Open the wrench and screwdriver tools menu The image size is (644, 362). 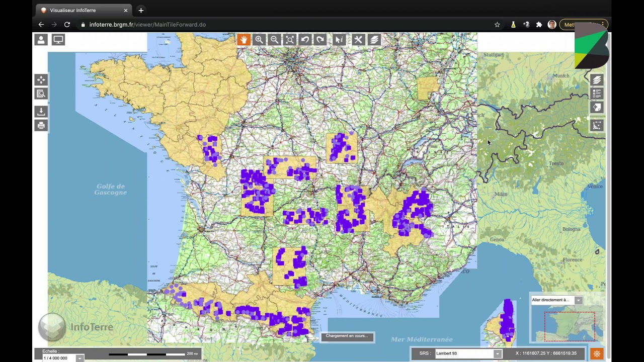[x=358, y=40]
